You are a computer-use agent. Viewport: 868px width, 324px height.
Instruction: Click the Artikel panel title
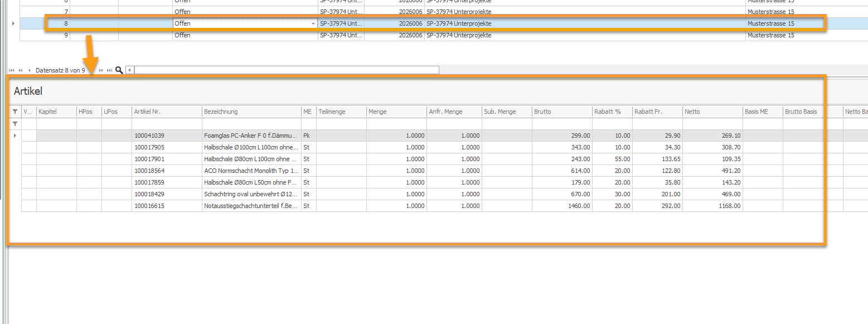[x=28, y=91]
